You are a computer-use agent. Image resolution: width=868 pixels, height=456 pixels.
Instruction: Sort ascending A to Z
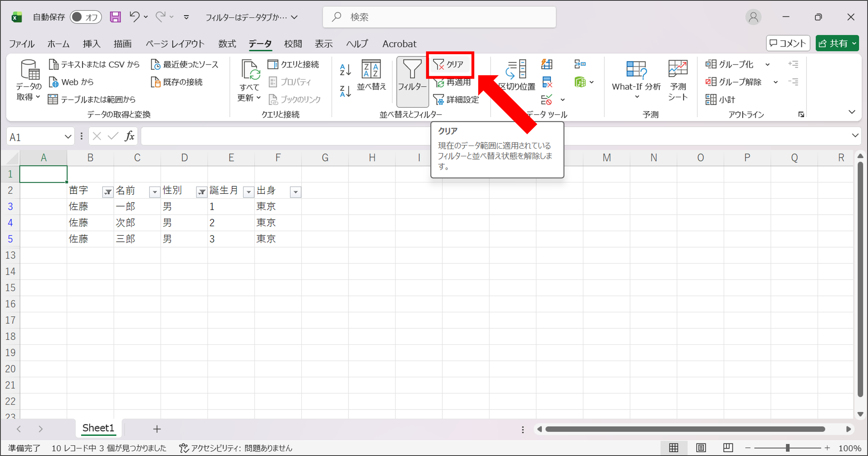[x=345, y=69]
